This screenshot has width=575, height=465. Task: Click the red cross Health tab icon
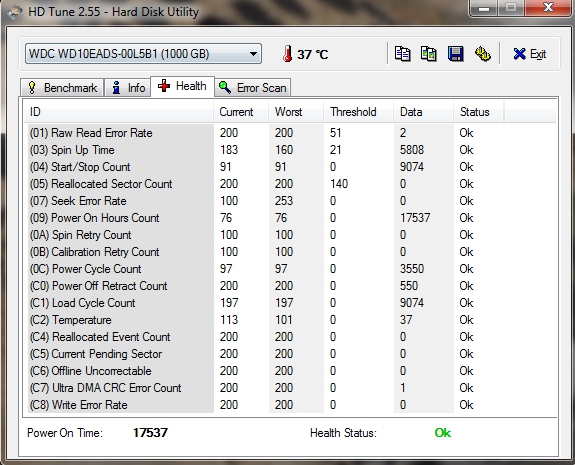point(164,86)
